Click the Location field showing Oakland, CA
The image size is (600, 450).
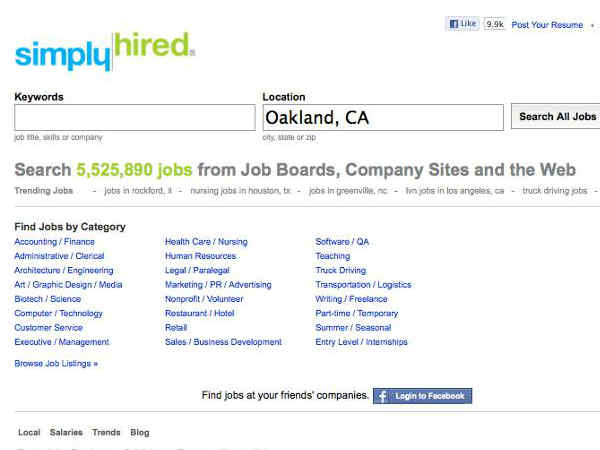point(383,118)
